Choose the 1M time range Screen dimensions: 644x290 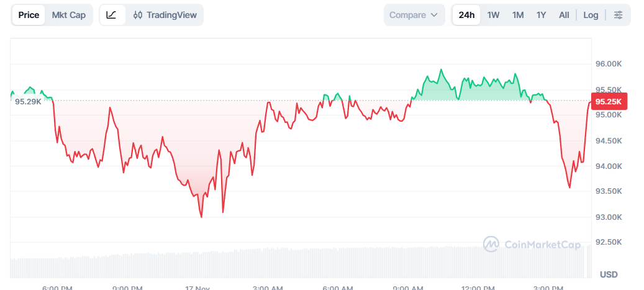click(518, 15)
